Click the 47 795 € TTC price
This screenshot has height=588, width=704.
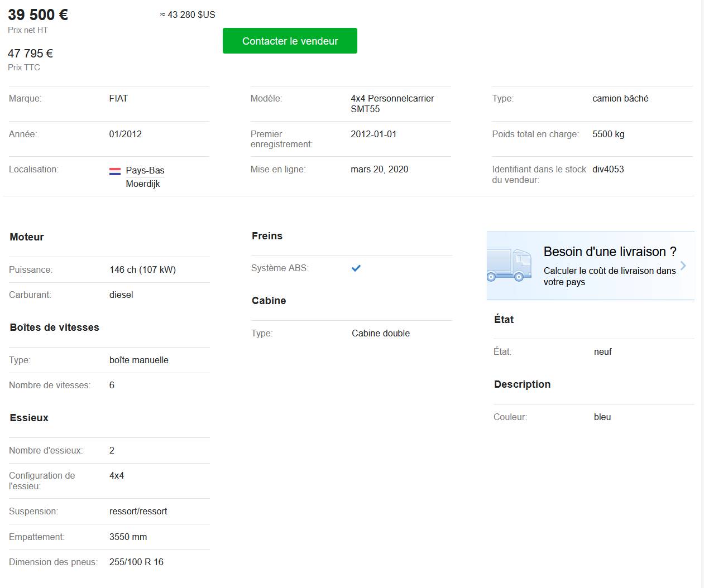click(x=30, y=54)
